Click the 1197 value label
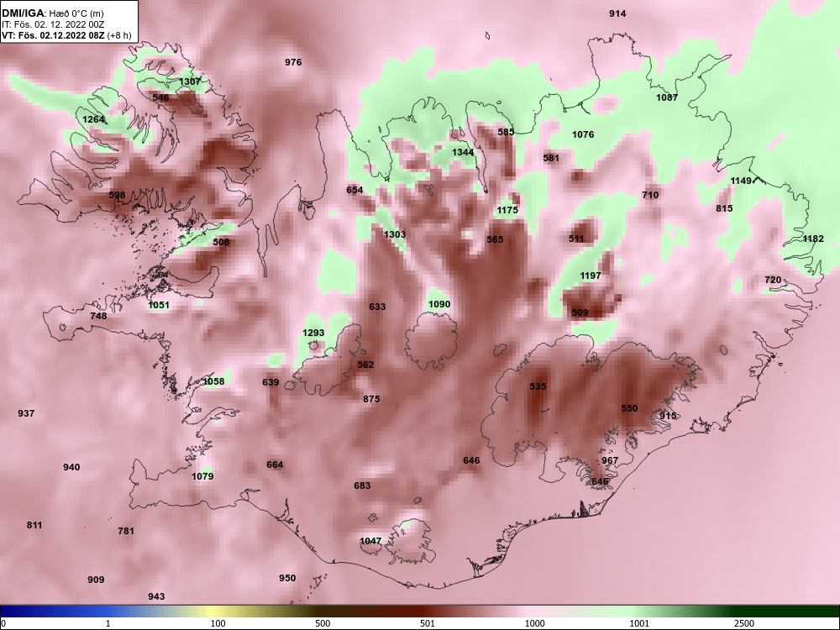The height and width of the screenshot is (630, 840). [x=591, y=276]
